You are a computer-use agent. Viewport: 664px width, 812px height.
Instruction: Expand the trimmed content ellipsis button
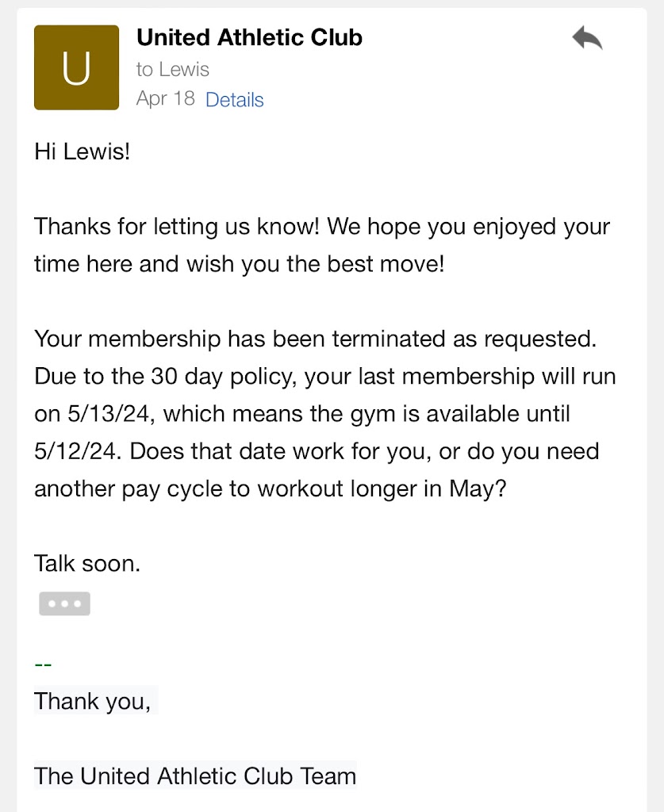pos(64,603)
